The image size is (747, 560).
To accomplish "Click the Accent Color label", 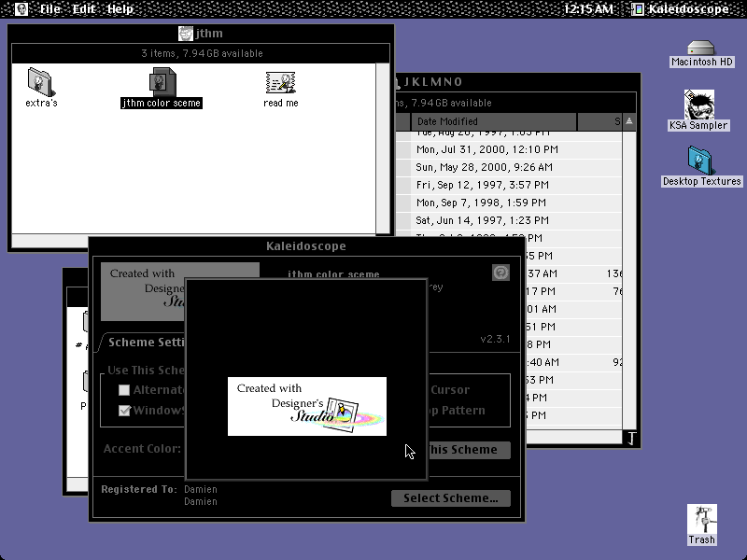I will pos(142,449).
